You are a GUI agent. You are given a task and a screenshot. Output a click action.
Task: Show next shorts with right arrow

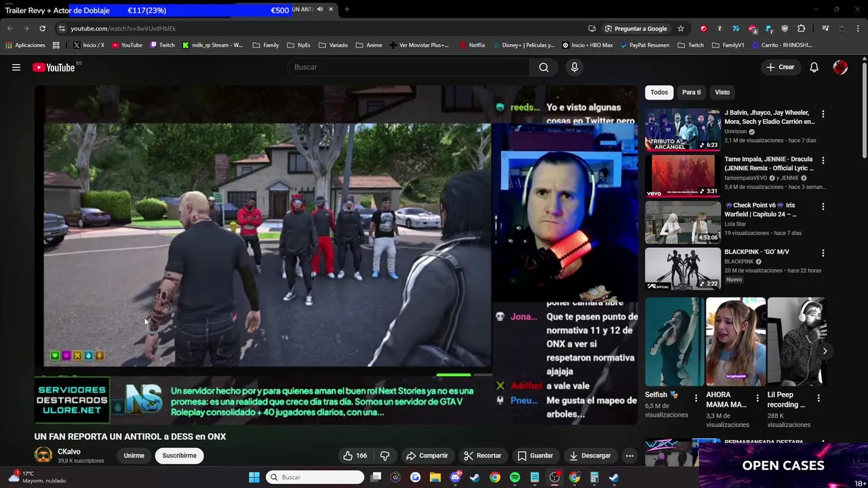825,351
